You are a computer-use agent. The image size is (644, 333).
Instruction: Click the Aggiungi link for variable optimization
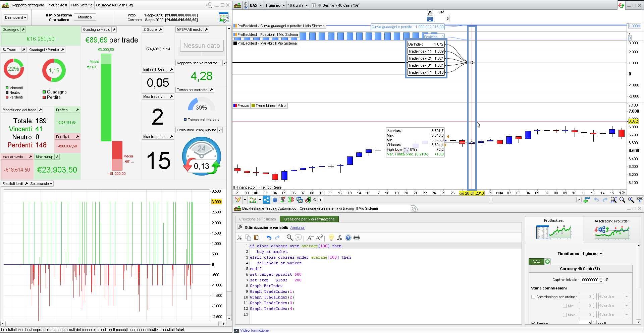(297, 227)
